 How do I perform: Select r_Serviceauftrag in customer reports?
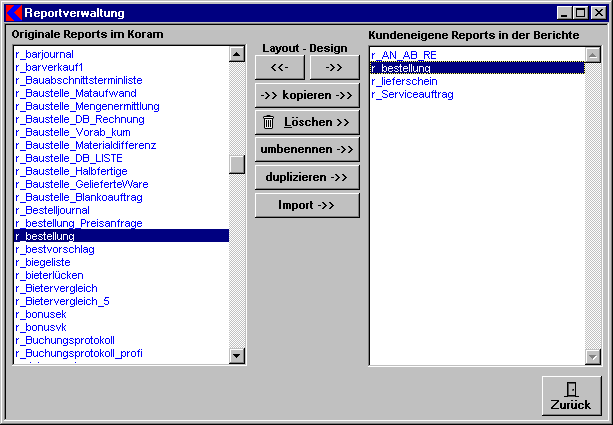pos(412,94)
